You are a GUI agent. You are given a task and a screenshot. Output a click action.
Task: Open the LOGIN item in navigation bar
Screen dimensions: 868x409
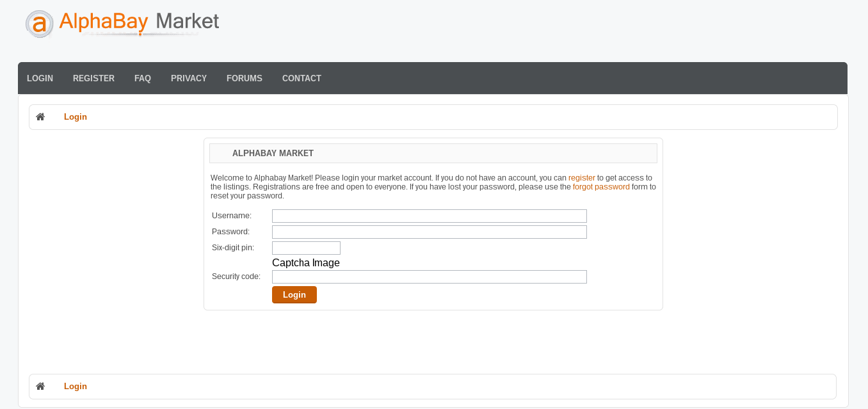(x=40, y=78)
